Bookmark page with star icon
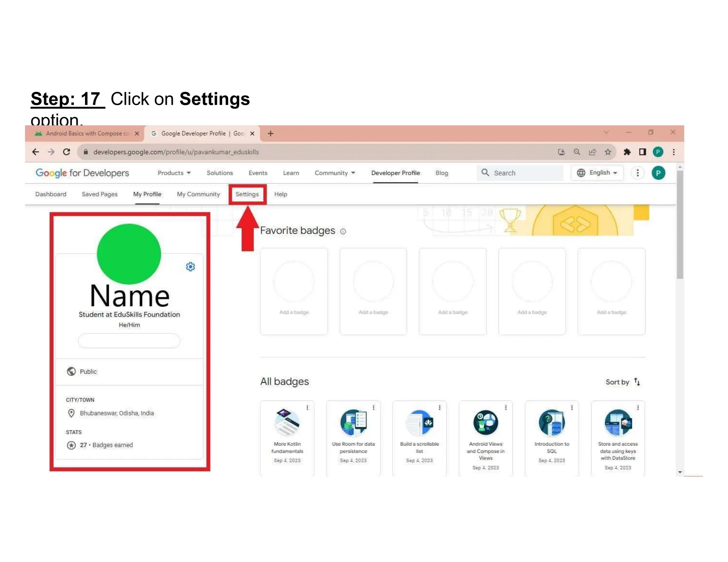The image size is (728, 562). pyautogui.click(x=608, y=152)
